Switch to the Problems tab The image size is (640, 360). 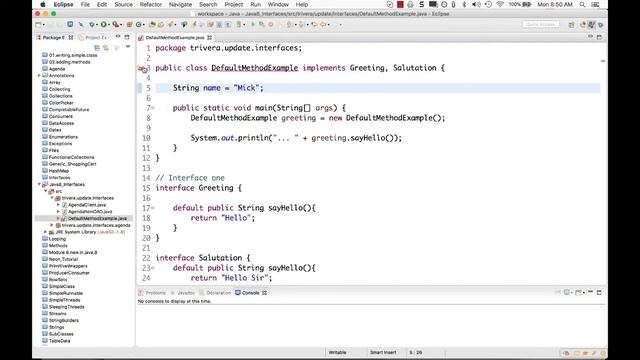tap(152, 293)
